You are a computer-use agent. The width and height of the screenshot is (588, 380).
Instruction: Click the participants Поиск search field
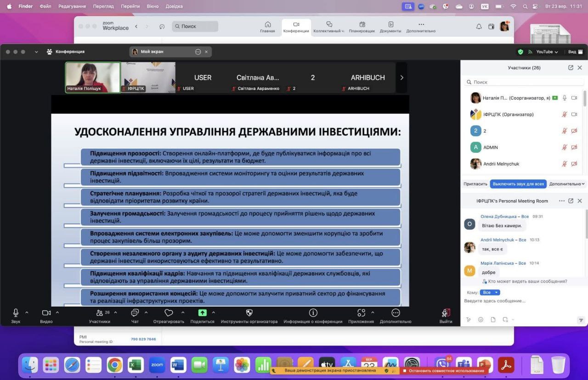[524, 82]
